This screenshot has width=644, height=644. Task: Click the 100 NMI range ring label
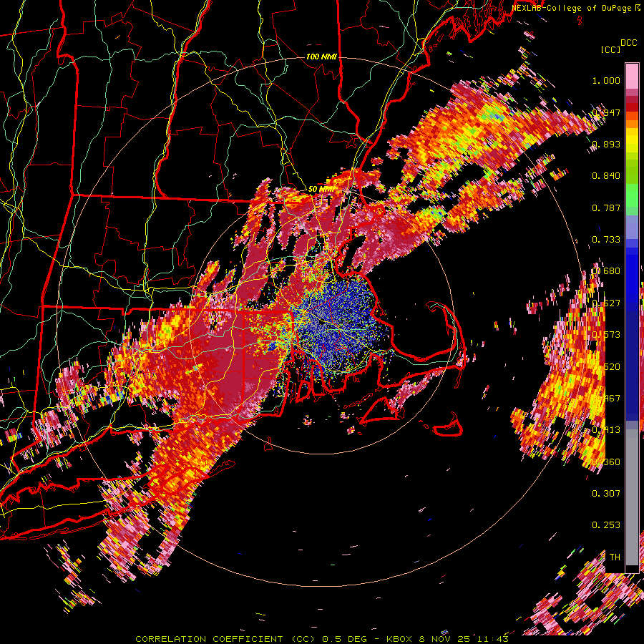(x=321, y=57)
